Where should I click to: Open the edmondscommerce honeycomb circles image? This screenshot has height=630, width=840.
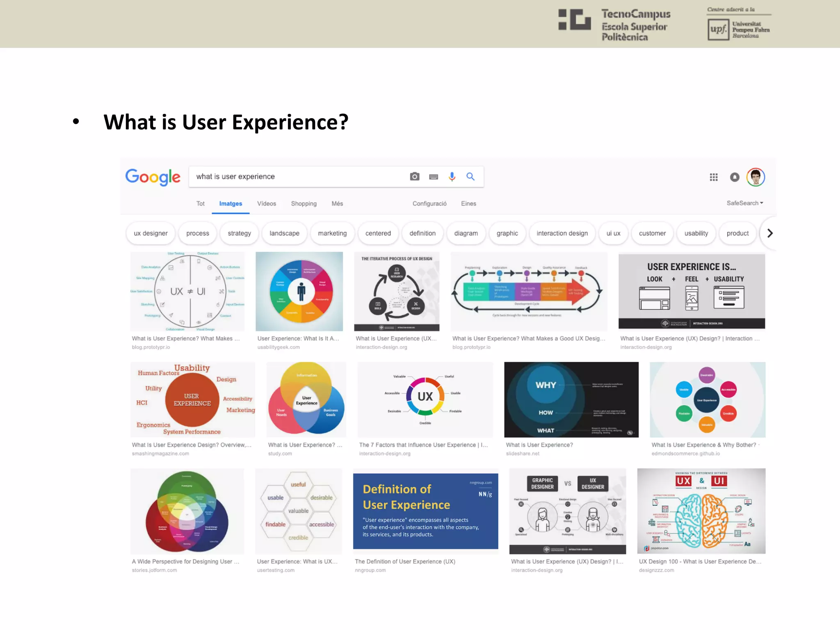coord(708,399)
